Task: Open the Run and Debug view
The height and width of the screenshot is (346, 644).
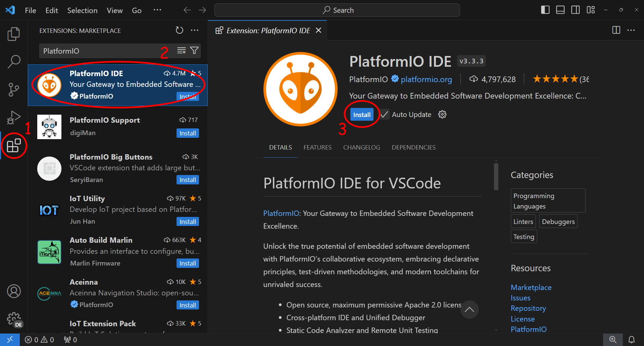Action: pyautogui.click(x=14, y=117)
